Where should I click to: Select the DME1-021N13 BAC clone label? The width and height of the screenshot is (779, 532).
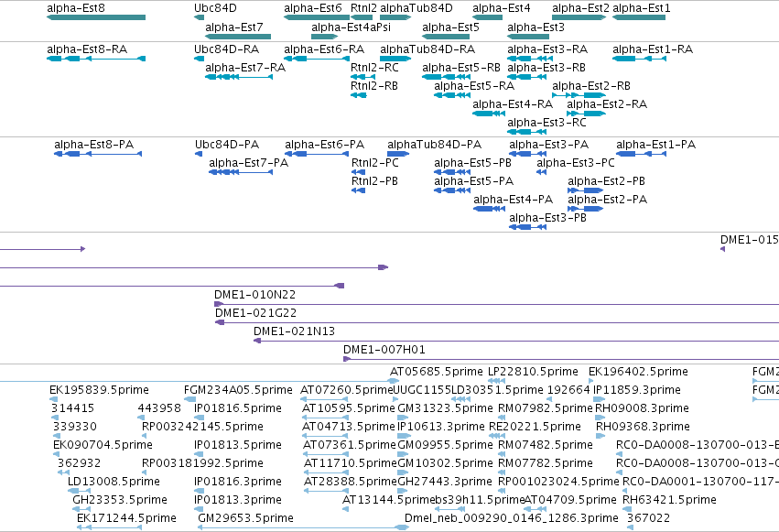click(x=294, y=331)
